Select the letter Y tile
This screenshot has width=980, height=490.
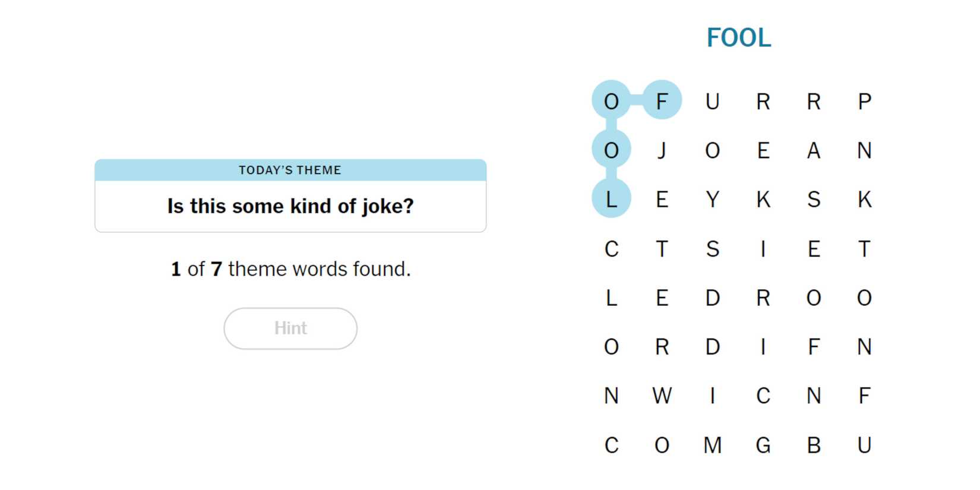pyautogui.click(x=713, y=200)
